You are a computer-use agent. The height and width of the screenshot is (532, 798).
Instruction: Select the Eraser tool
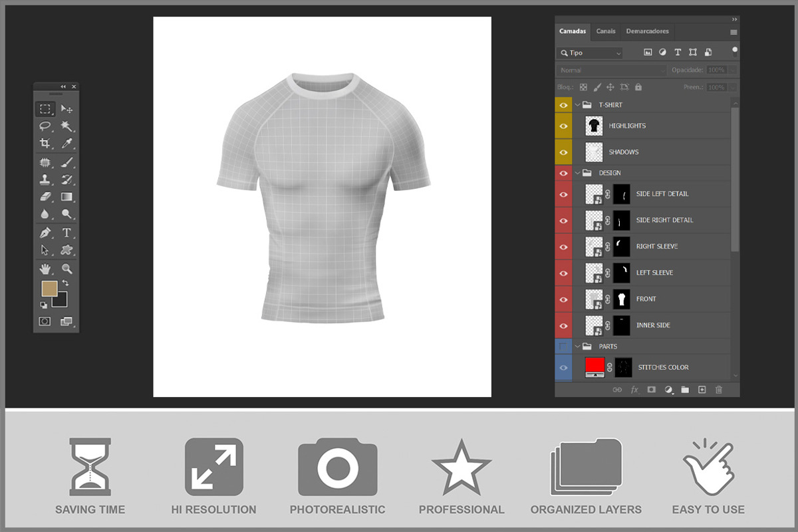[x=45, y=197]
